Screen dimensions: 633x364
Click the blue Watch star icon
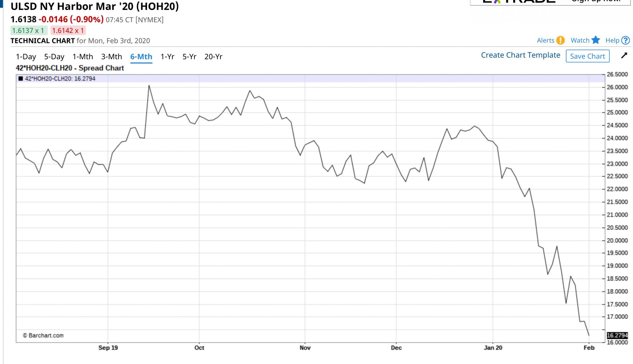click(x=596, y=40)
